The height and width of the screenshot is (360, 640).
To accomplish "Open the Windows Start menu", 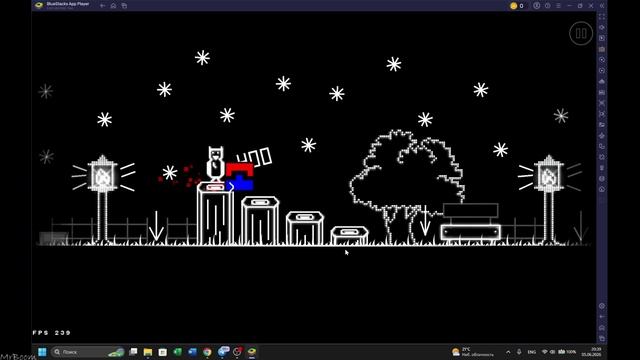I will (42, 352).
